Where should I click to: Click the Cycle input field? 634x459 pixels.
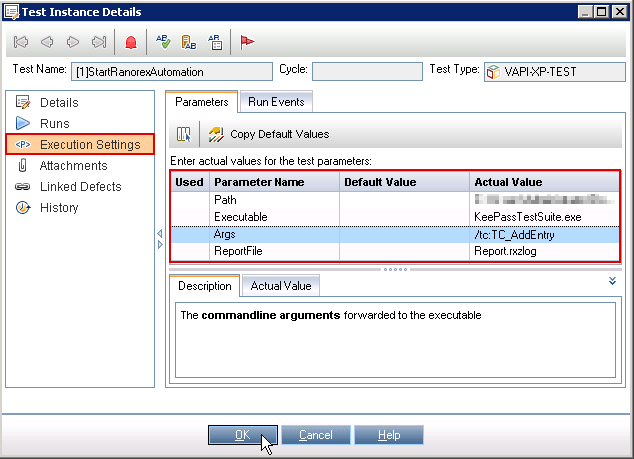click(367, 72)
